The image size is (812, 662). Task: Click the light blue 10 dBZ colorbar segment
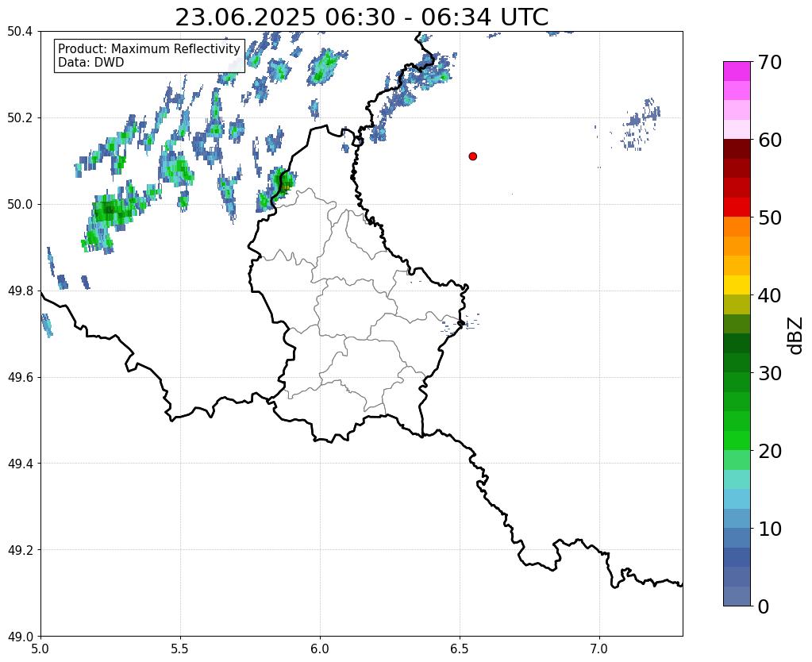click(x=737, y=518)
